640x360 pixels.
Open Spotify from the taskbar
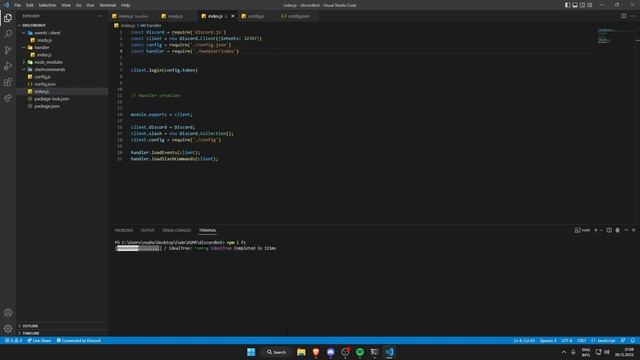(x=360, y=352)
